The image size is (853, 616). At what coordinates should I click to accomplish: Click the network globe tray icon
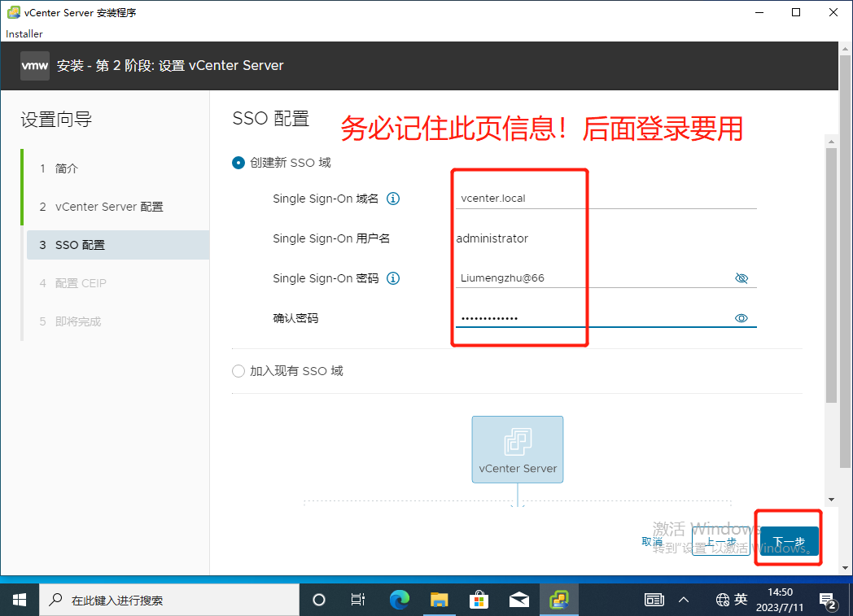(723, 600)
